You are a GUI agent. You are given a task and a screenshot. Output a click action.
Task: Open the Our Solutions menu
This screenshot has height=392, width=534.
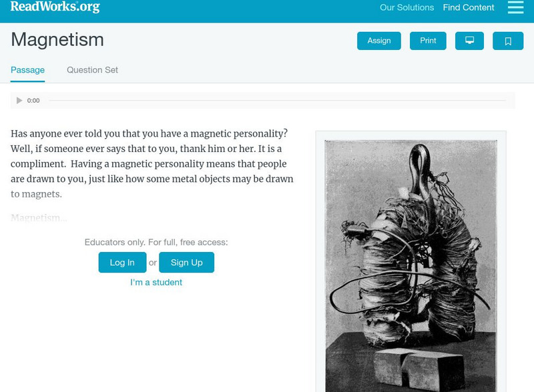406,8
